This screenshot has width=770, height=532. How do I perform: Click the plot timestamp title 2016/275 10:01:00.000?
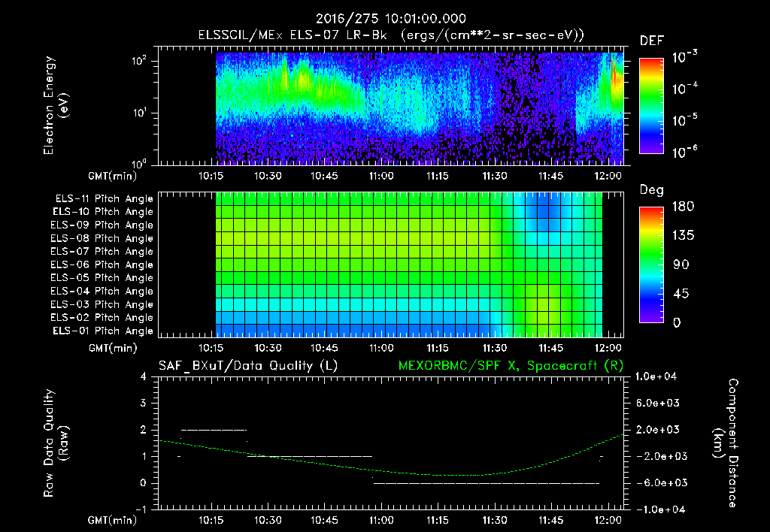(390, 19)
